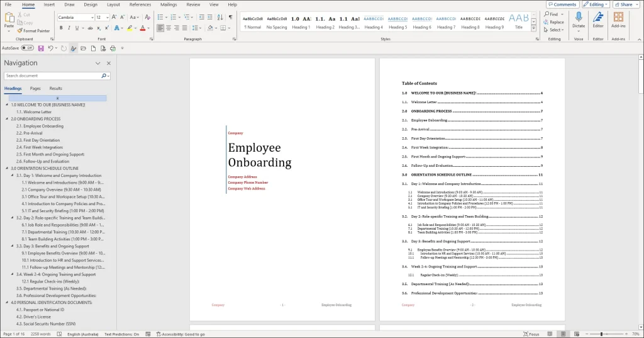
Task: Click the Format Painter tool
Action: click(34, 31)
